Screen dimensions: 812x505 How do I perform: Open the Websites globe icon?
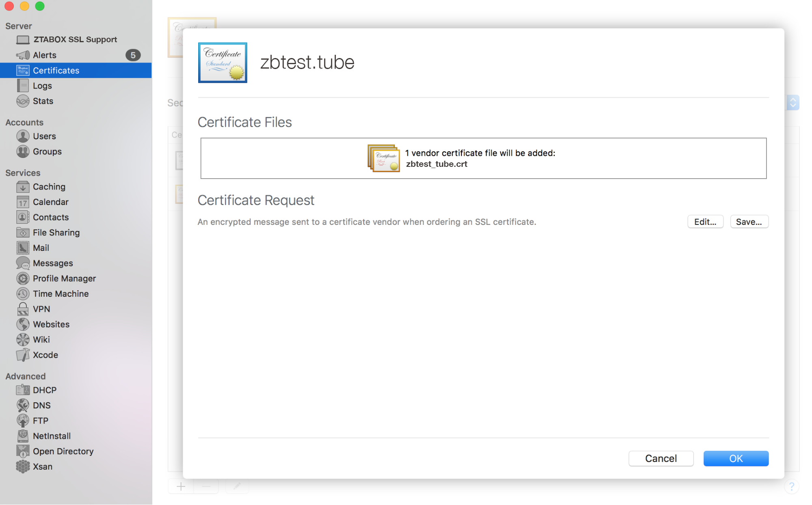tap(23, 324)
